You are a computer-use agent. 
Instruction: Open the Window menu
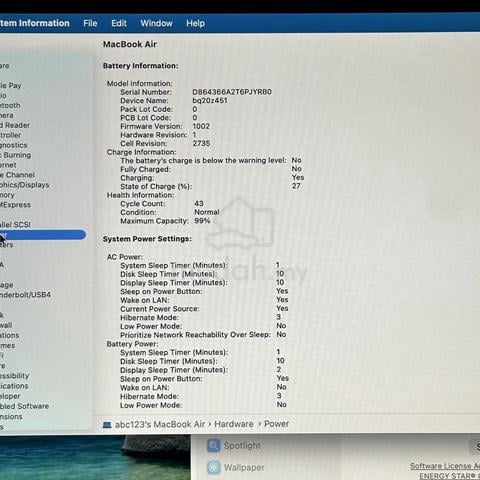157,23
